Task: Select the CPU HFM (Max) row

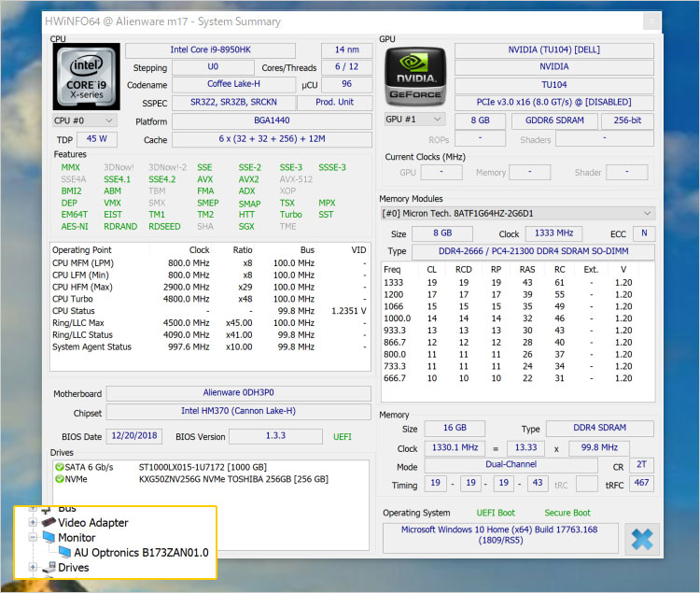Action: pyautogui.click(x=209, y=287)
